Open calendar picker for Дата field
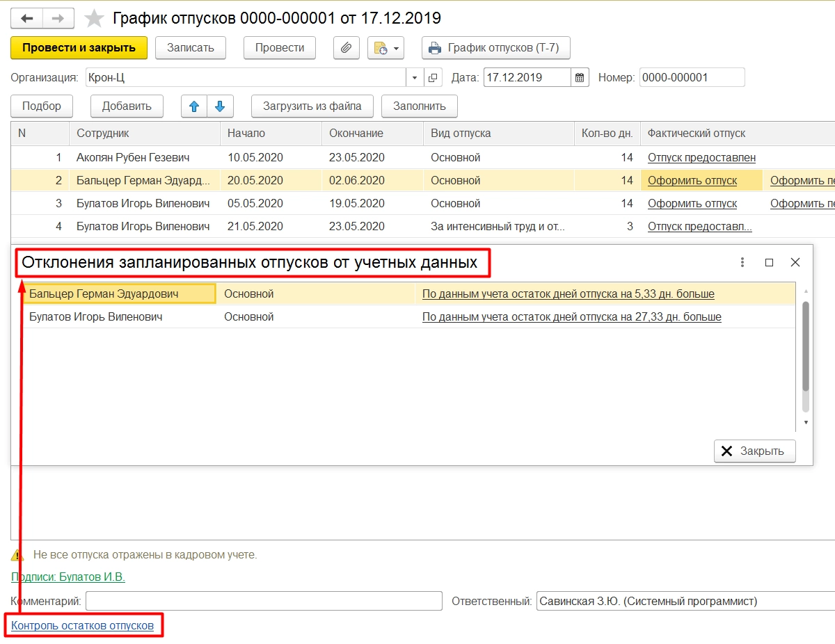Screen dimensions: 835x644 580,77
